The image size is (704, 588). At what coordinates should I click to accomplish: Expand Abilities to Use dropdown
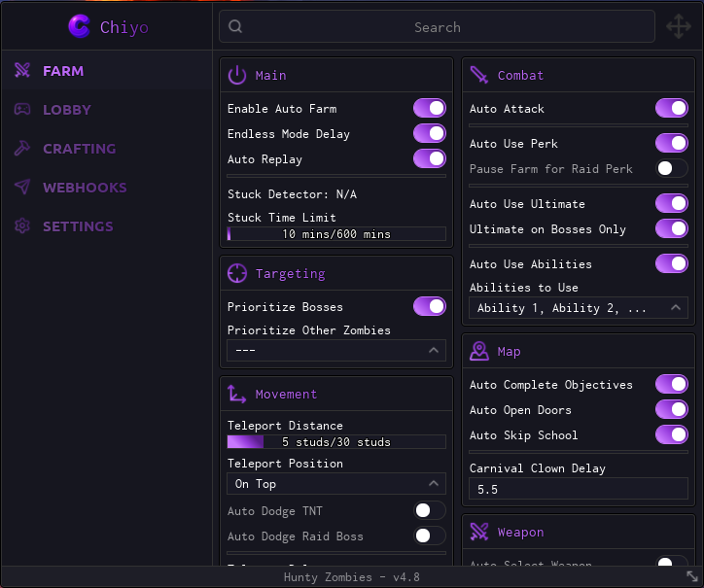click(579, 308)
